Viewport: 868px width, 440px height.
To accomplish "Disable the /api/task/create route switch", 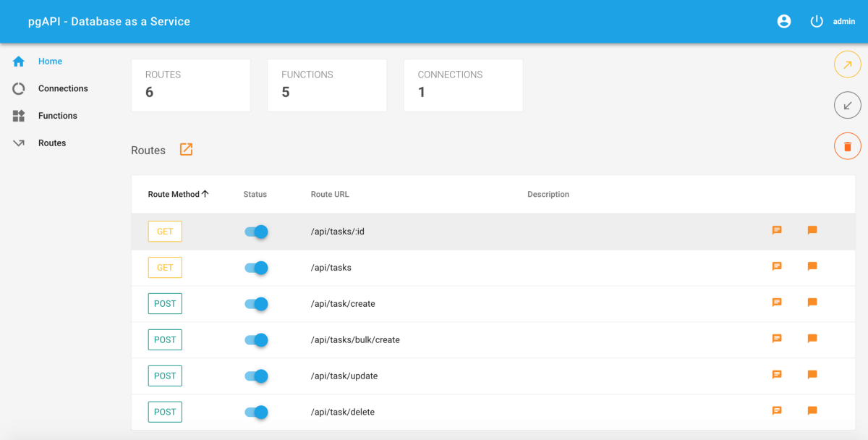I will (x=256, y=304).
